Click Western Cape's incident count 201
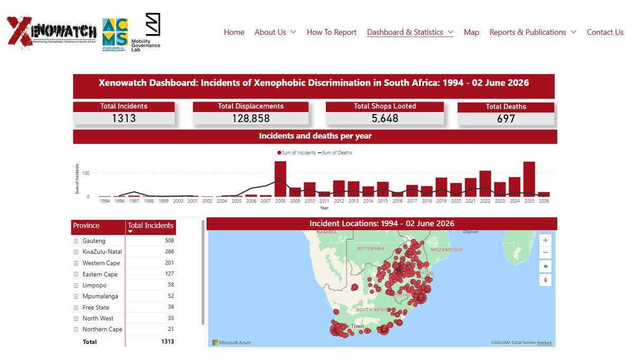The width and height of the screenshot is (634, 364). [169, 263]
